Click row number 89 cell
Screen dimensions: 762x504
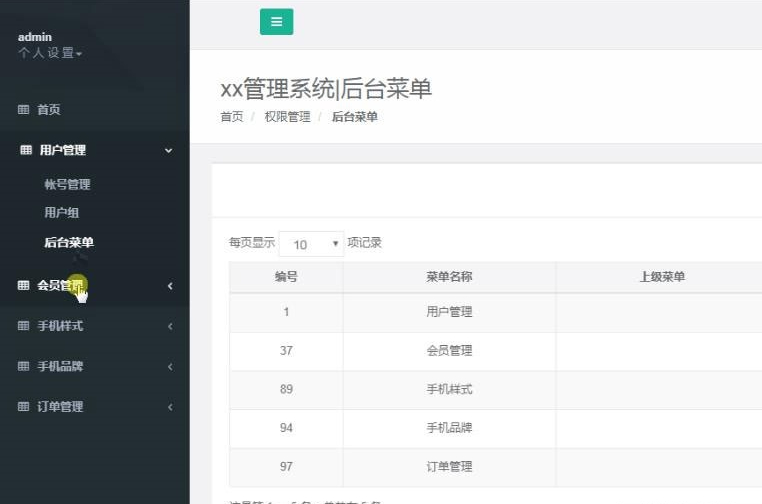click(286, 389)
